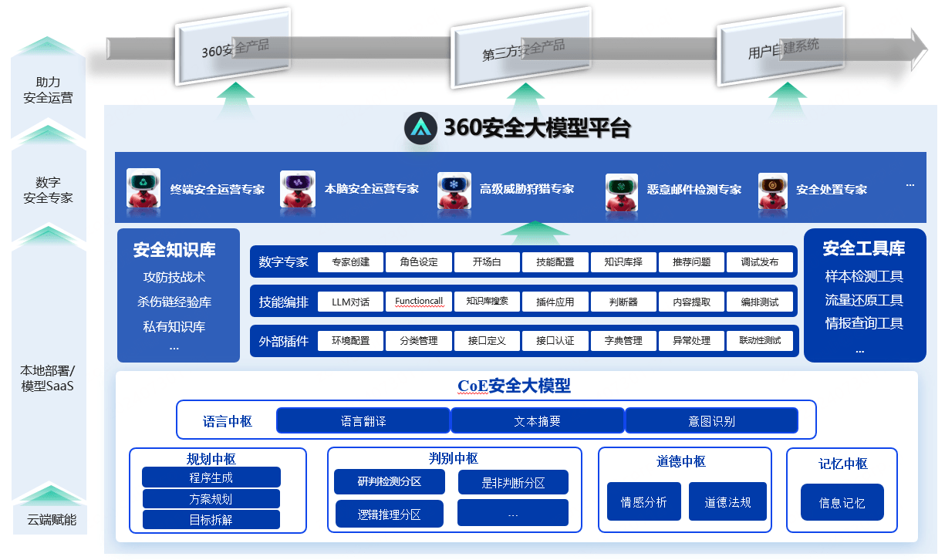Click the 专家创建 box
Viewport: 945px width, 560px height.
tap(351, 262)
